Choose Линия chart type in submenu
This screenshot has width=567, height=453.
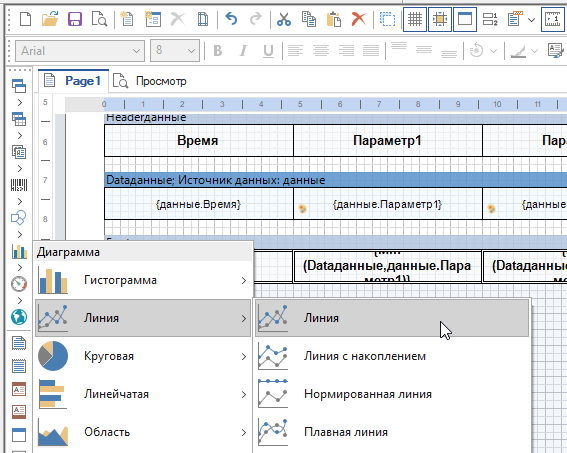tap(392, 318)
